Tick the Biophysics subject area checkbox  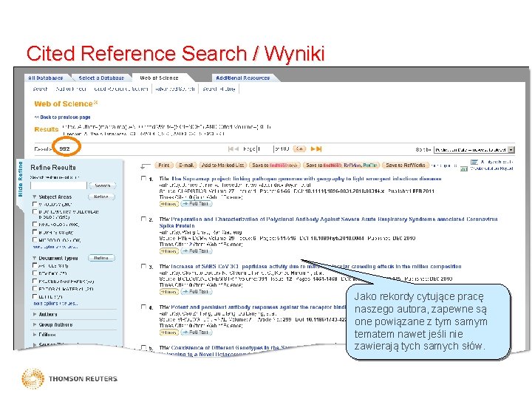[35, 232]
